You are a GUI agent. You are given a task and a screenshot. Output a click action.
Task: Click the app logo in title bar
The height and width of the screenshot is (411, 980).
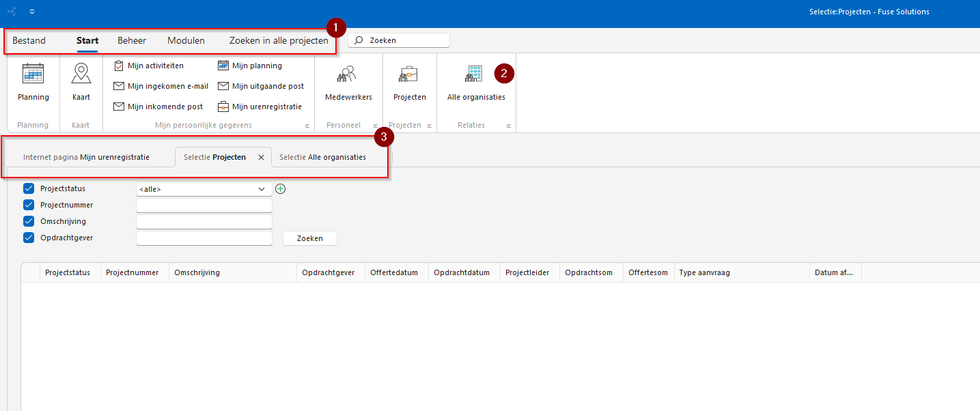point(12,12)
